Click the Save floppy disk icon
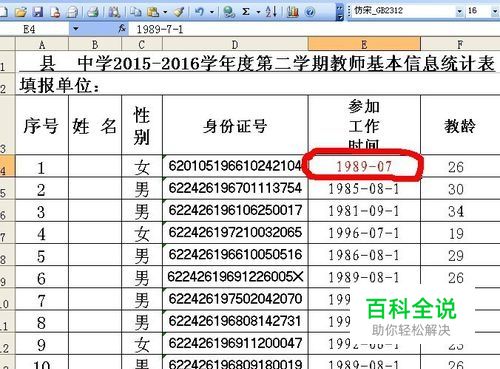500x369 pixels. pyautogui.click(x=38, y=12)
